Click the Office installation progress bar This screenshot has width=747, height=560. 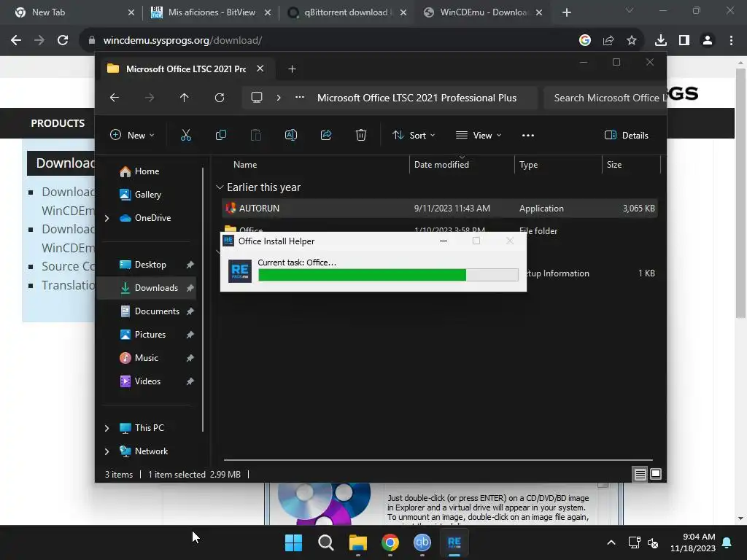(x=388, y=275)
